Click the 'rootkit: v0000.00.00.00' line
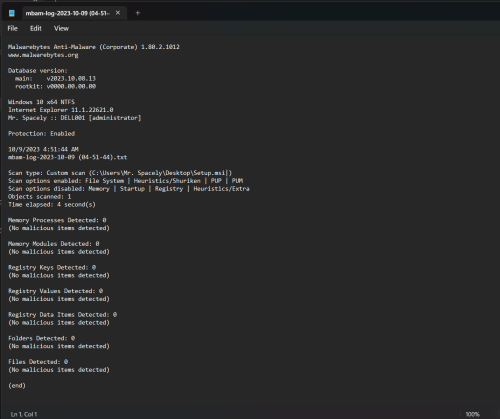500x419 pixels. coord(55,86)
